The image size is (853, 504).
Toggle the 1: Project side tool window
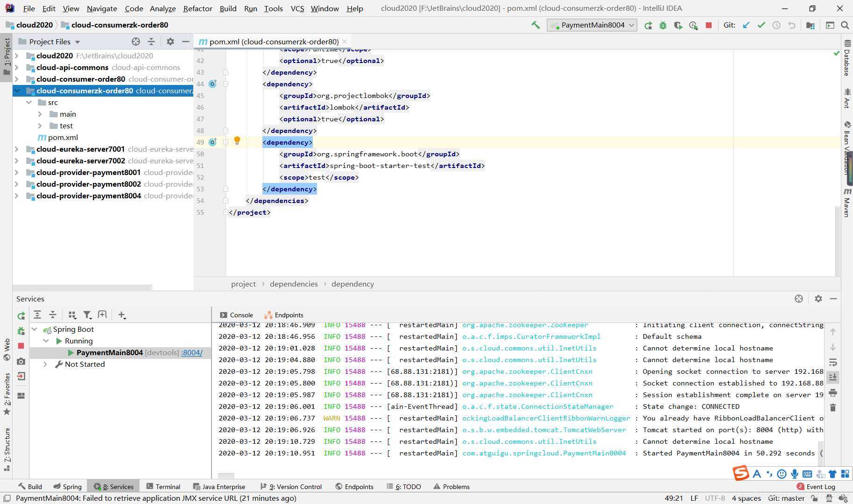point(6,57)
